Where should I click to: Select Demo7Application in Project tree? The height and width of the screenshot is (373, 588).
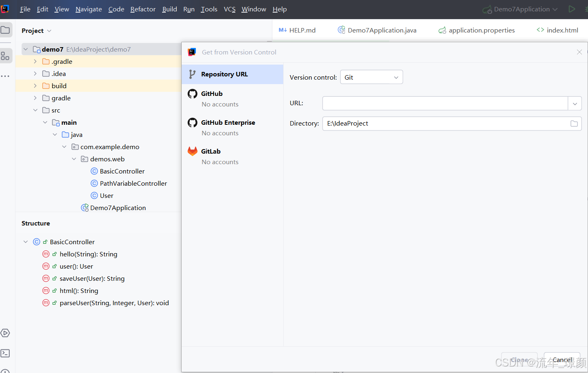118,208
